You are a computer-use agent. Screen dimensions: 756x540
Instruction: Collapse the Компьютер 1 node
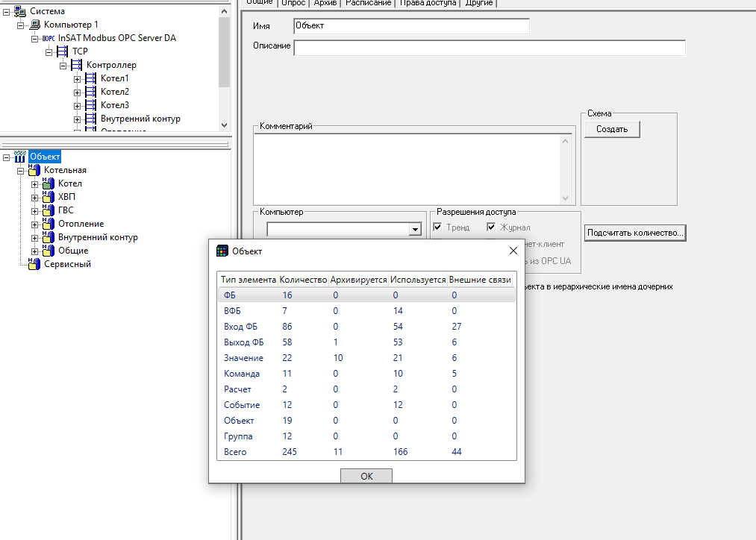pos(20,25)
